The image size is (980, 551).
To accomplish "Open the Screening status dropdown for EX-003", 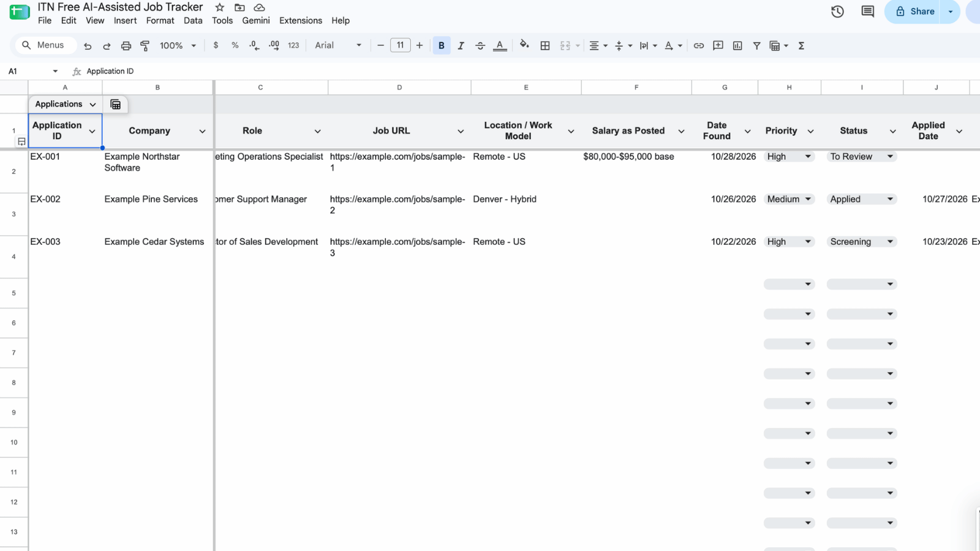I will [862, 242].
